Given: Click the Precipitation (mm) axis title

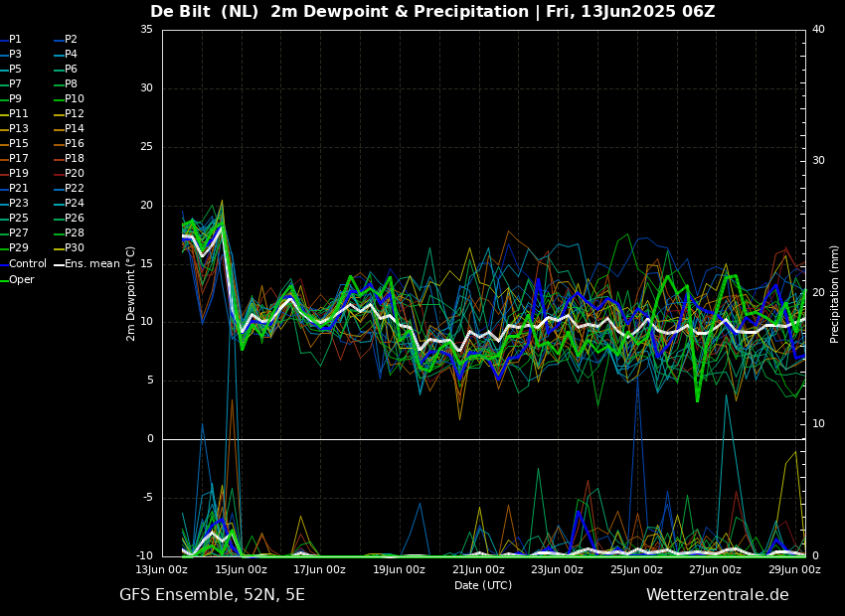Looking at the screenshot, I should point(835,293).
